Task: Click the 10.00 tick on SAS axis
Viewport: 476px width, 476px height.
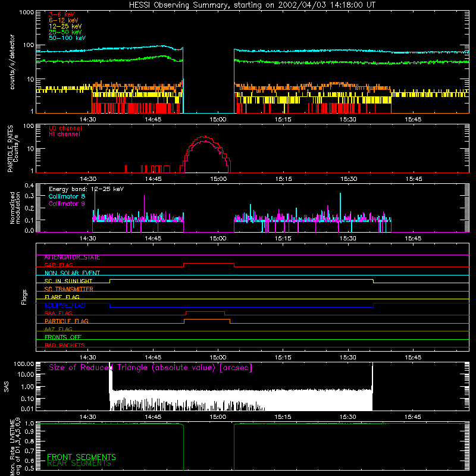Action: pos(26,374)
